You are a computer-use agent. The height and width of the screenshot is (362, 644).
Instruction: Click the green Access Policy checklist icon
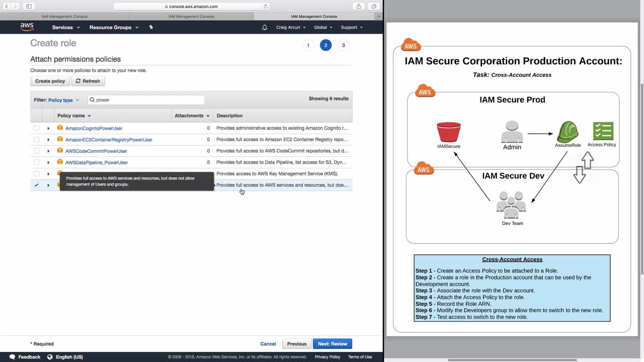603,131
